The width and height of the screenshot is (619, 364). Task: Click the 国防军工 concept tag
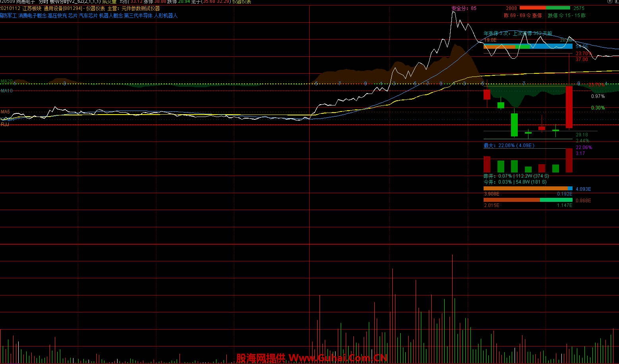(8, 16)
